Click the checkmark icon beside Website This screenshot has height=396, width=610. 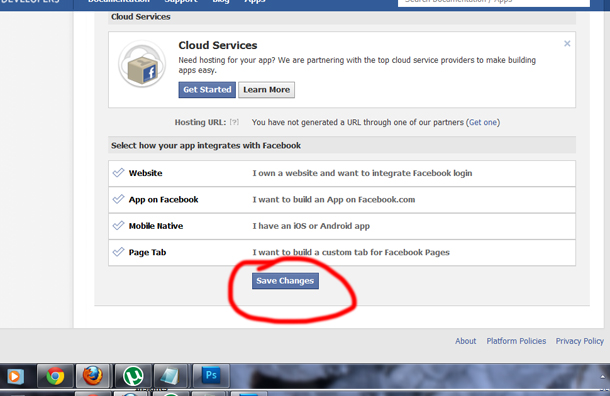click(x=118, y=173)
